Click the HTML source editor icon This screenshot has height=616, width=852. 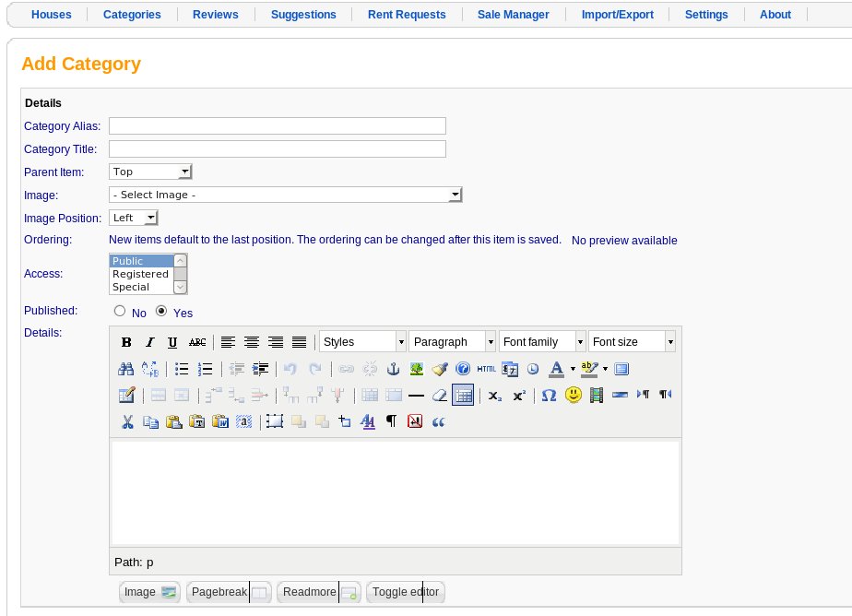(486, 370)
